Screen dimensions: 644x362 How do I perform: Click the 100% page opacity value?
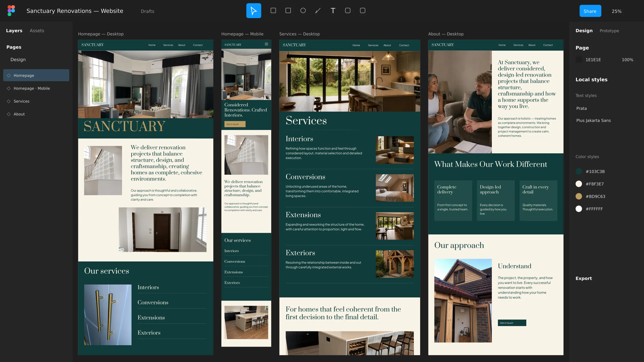pos(627,60)
